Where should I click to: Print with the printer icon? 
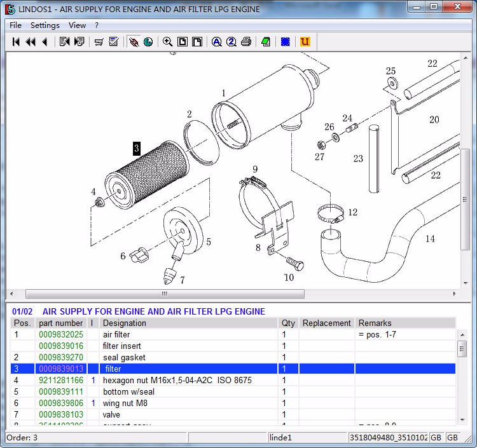pos(246,42)
